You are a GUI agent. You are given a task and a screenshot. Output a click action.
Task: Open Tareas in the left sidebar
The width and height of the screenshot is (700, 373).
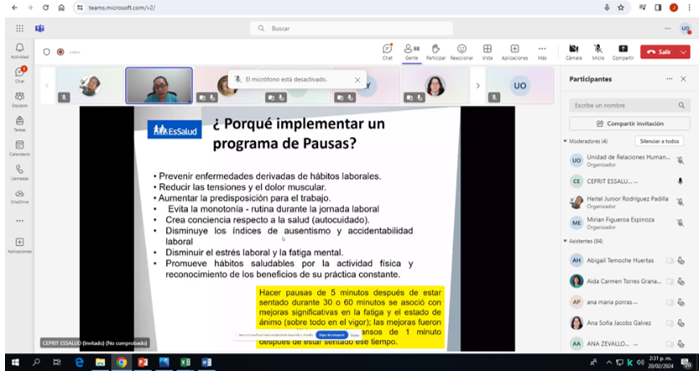[x=20, y=124]
